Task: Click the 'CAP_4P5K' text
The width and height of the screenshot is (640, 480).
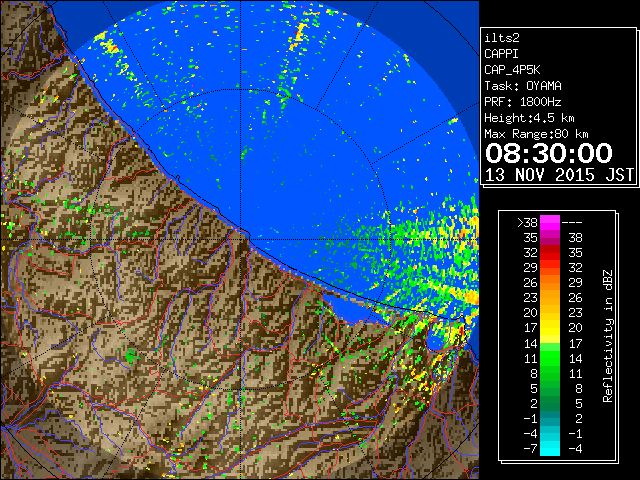Action: (512, 70)
